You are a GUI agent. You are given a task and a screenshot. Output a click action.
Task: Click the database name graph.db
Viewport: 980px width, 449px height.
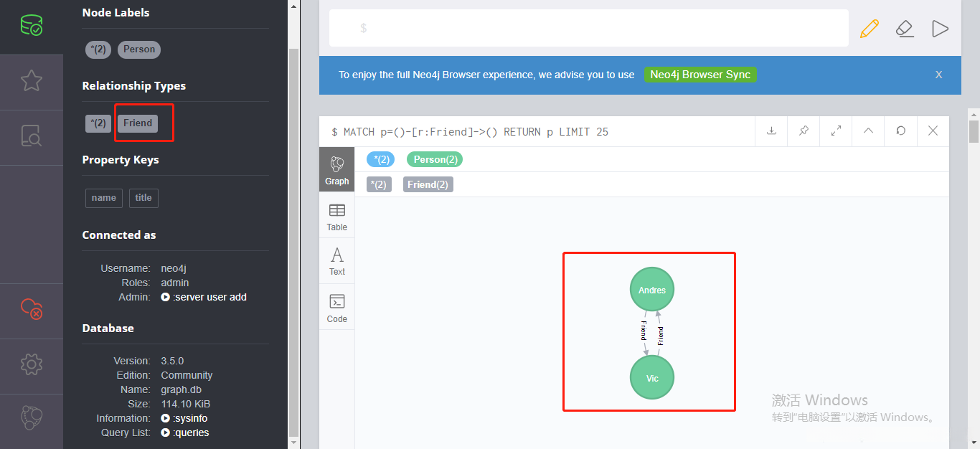coord(181,389)
